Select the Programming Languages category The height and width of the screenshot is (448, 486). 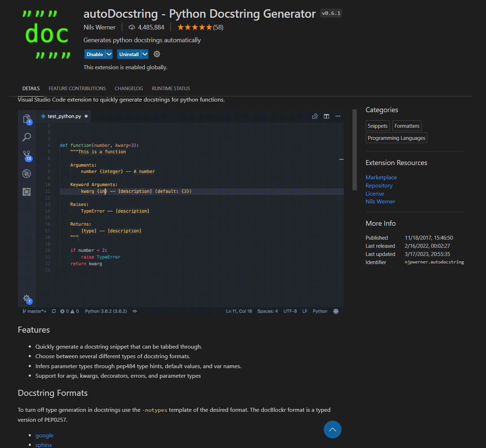click(397, 138)
